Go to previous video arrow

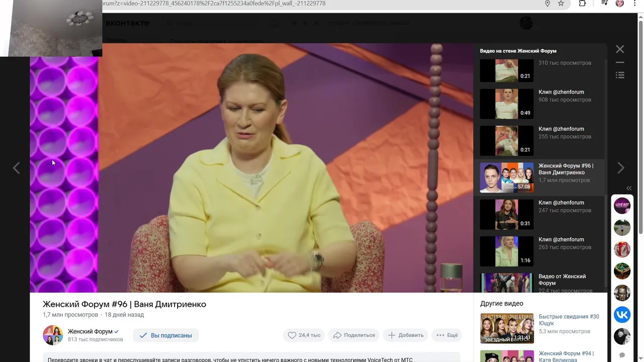16,168
